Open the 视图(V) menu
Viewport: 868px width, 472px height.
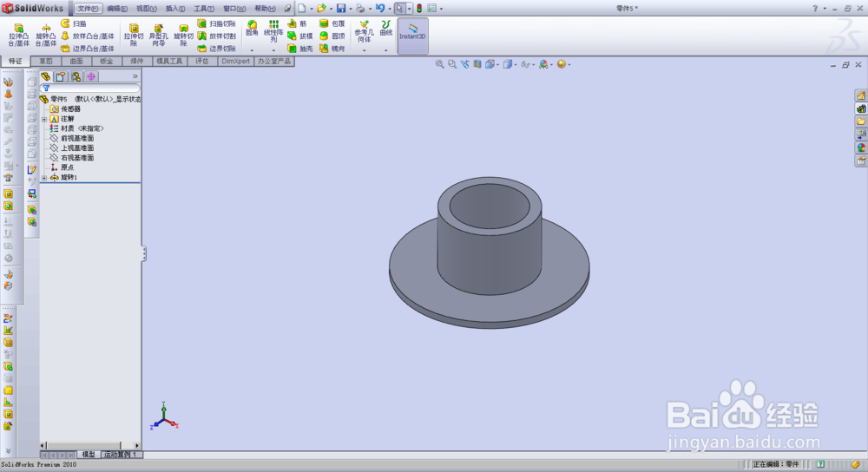[146, 9]
